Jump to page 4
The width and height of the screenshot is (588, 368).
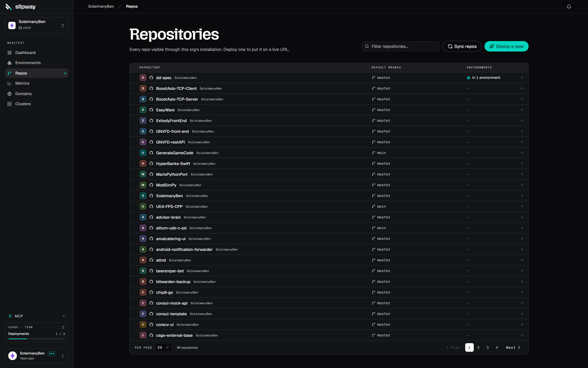point(497,348)
